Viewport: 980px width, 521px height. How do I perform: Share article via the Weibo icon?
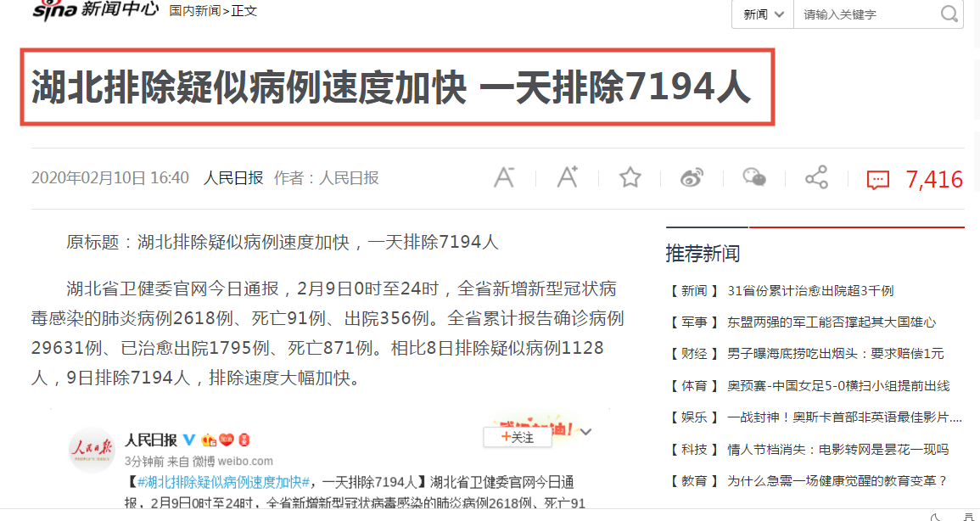click(x=692, y=177)
